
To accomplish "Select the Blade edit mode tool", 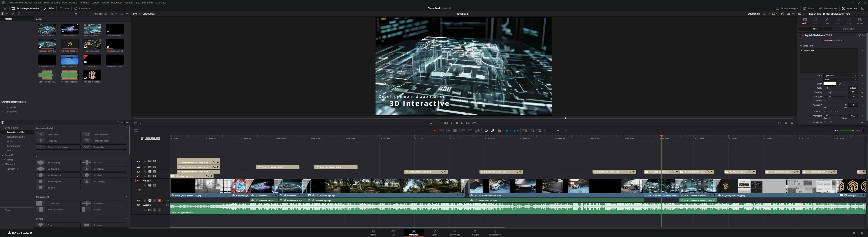I will (x=455, y=131).
